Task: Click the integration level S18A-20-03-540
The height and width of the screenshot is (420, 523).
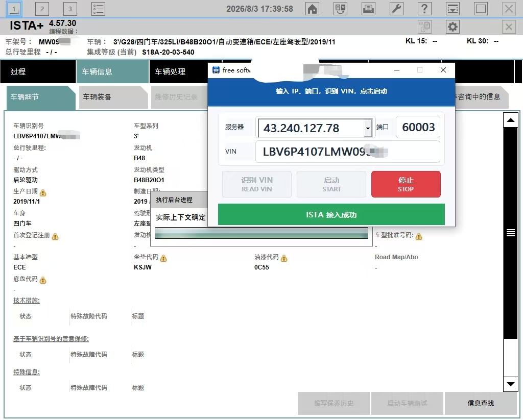Action: (168, 52)
